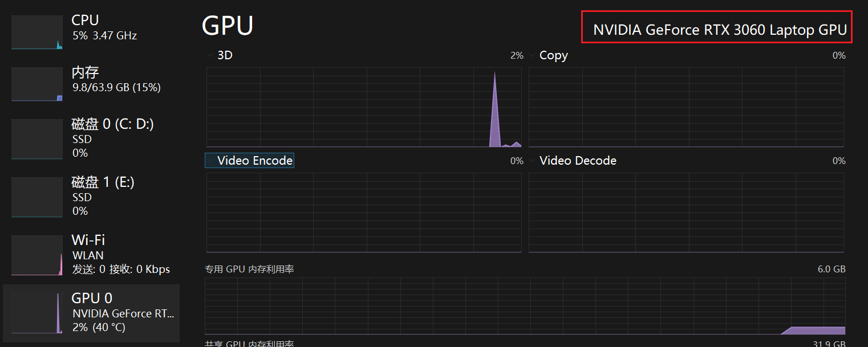Click the Wi-Fi mini graph thumbnail
Viewport: 868px width, 347px height.
click(37, 255)
